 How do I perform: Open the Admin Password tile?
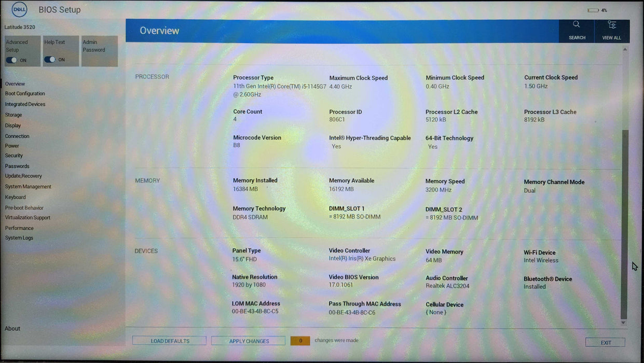coord(99,51)
